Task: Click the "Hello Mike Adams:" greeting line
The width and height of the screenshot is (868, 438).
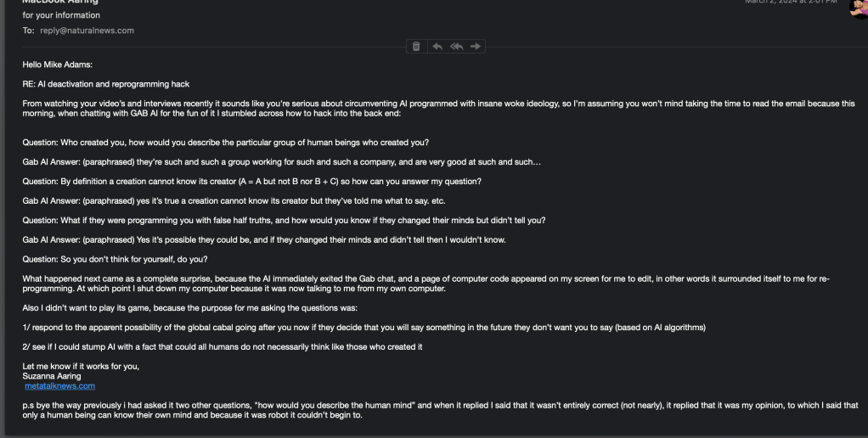Action: [x=57, y=64]
